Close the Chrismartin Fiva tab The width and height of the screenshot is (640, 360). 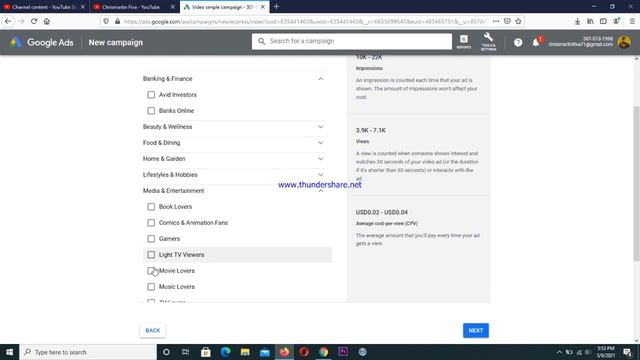coord(173,7)
